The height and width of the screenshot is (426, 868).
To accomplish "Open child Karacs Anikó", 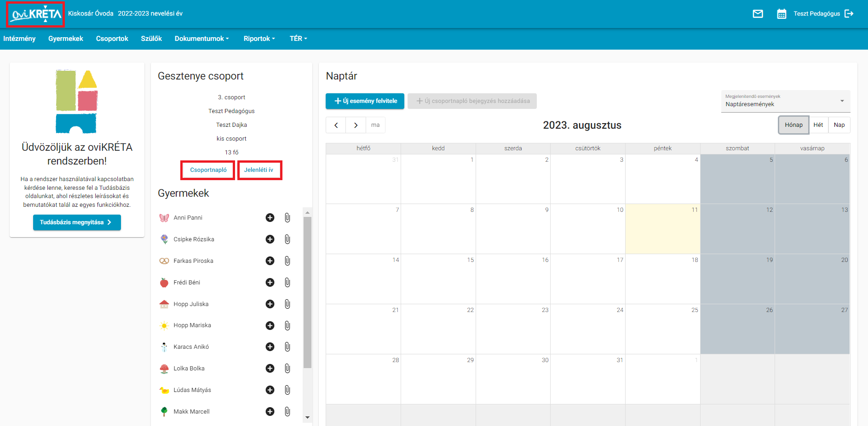I will (191, 347).
